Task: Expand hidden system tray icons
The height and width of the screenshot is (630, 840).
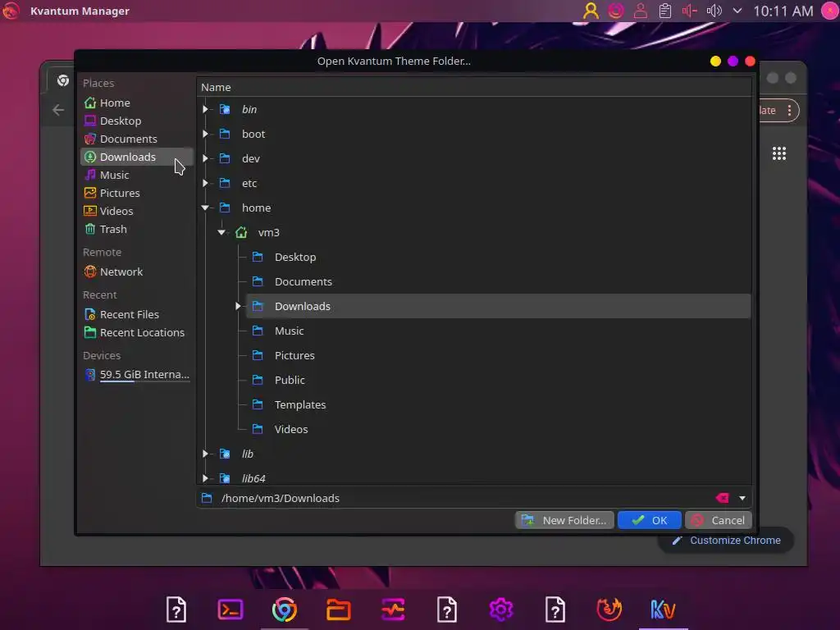Action: [x=737, y=11]
